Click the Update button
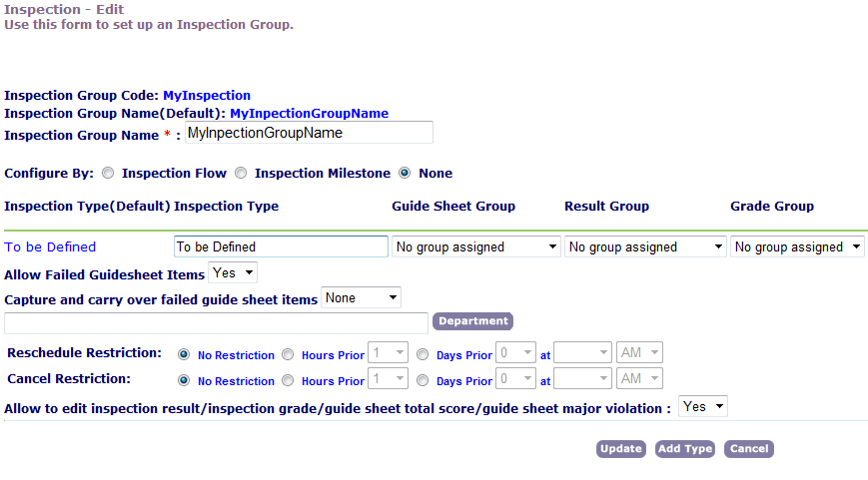868x480 pixels. (621, 449)
